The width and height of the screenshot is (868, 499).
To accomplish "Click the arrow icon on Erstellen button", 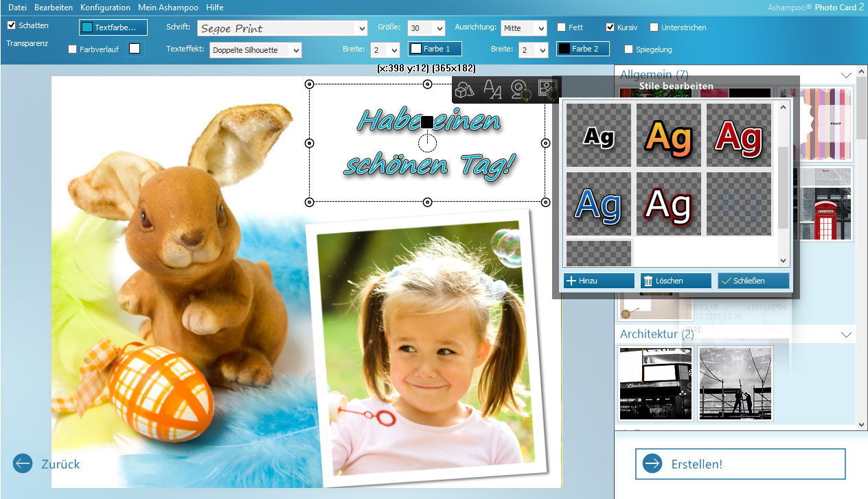I will [x=652, y=464].
